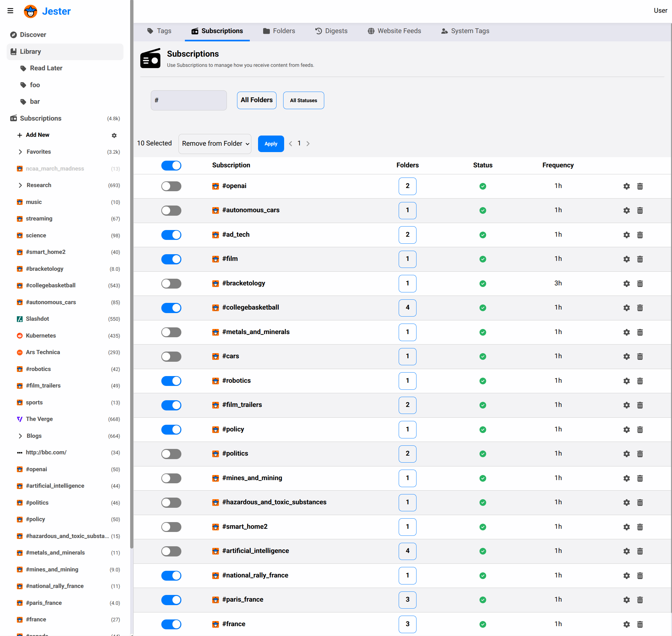Open settings gear for #bracketology row

(x=626, y=283)
